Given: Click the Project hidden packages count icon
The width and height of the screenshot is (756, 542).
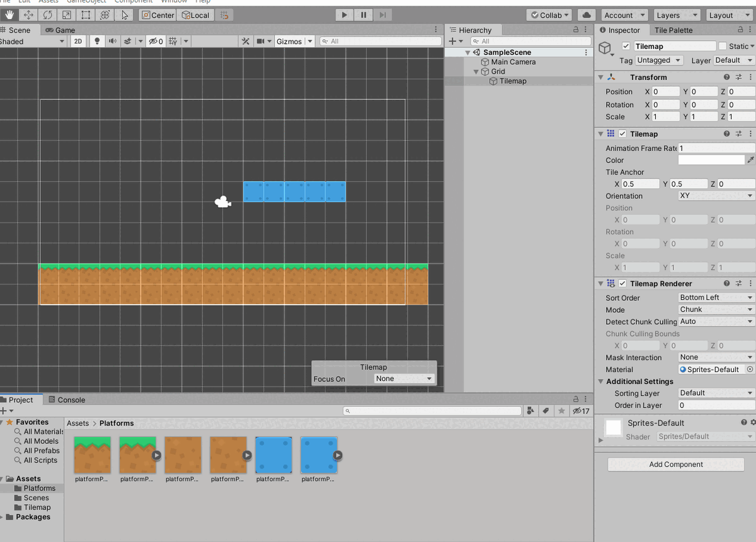Looking at the screenshot, I should [580, 411].
